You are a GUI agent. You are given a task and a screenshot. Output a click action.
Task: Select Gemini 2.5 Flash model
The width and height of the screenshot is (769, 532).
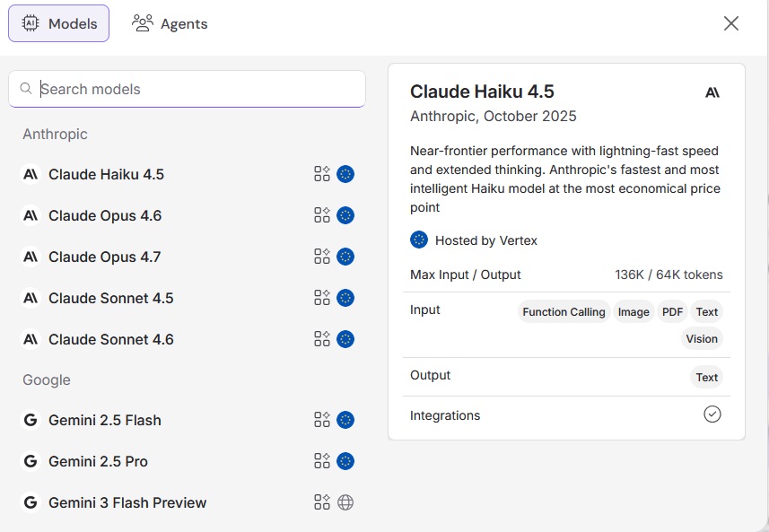187,420
